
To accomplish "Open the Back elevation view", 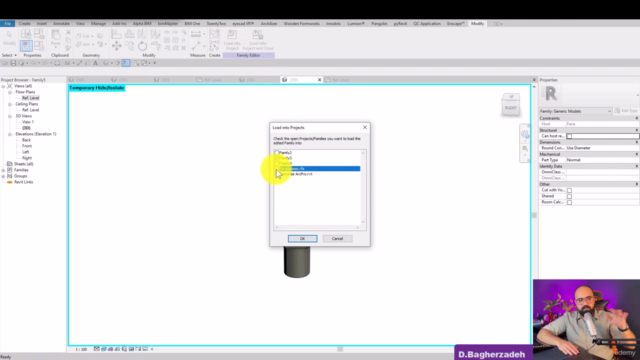I will [x=26, y=140].
